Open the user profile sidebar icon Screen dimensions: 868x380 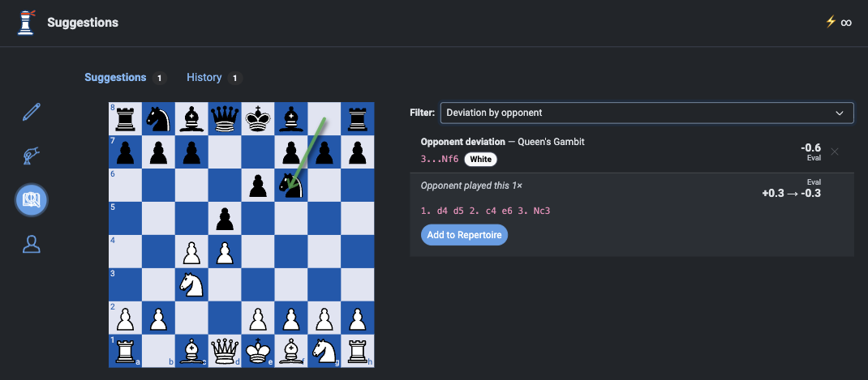point(32,244)
